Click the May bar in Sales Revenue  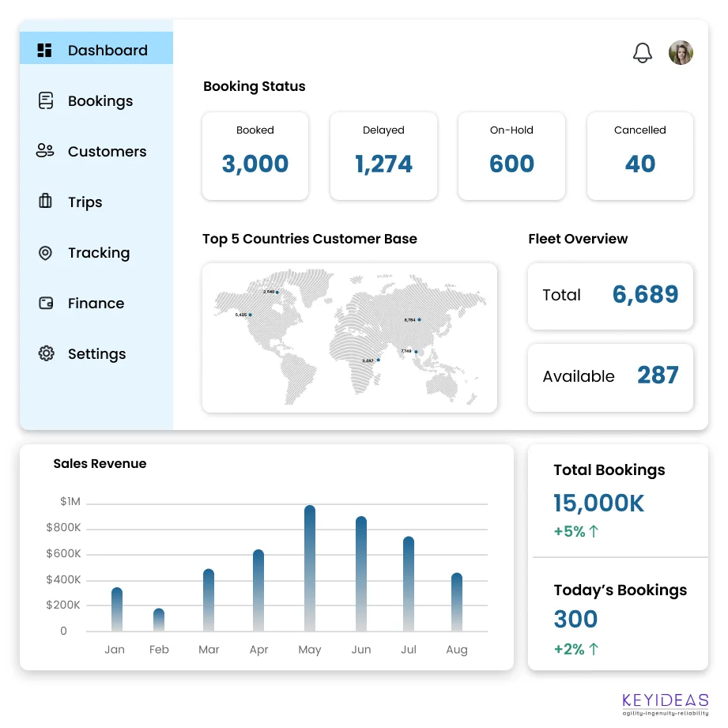pyautogui.click(x=310, y=568)
